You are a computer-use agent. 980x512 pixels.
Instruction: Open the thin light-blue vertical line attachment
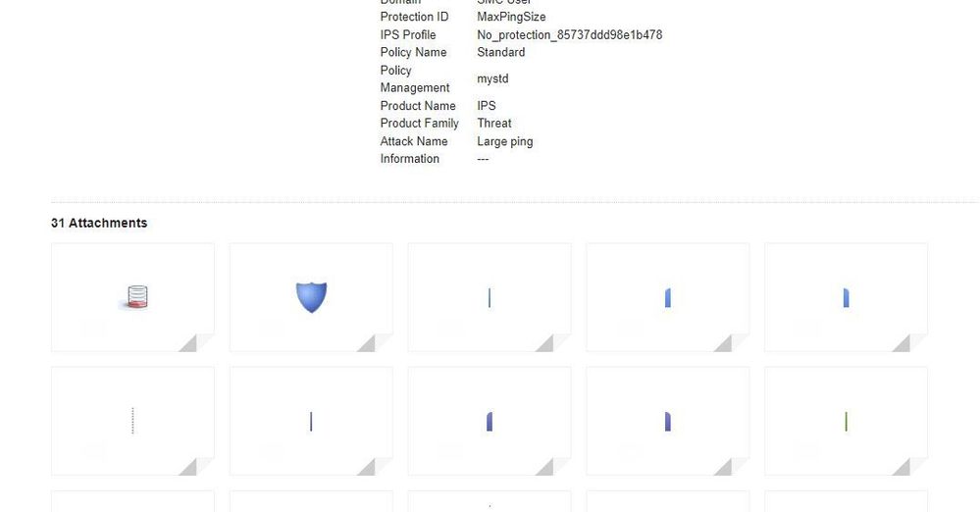tap(490, 297)
